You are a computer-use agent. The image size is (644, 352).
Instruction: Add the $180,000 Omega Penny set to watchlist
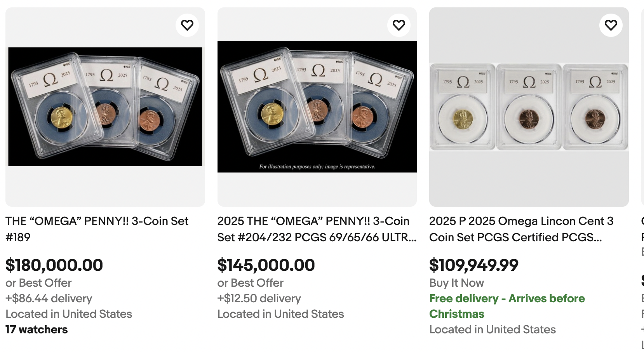[x=187, y=25]
